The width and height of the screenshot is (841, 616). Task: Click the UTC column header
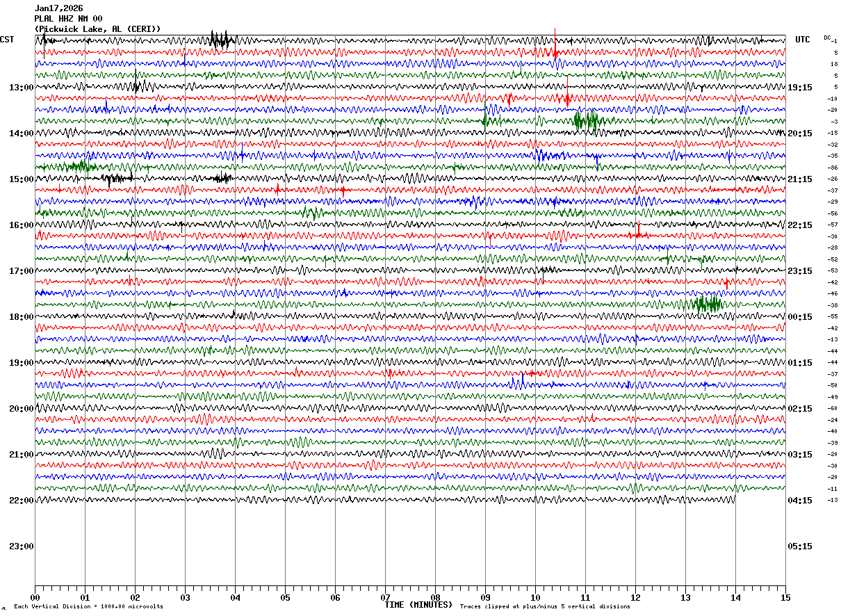[x=803, y=40]
